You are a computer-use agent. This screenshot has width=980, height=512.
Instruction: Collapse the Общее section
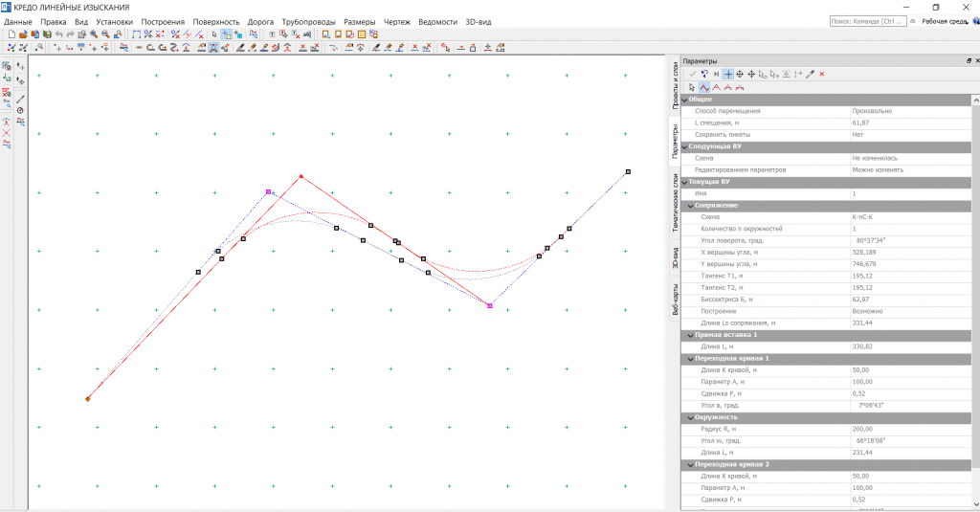point(684,100)
